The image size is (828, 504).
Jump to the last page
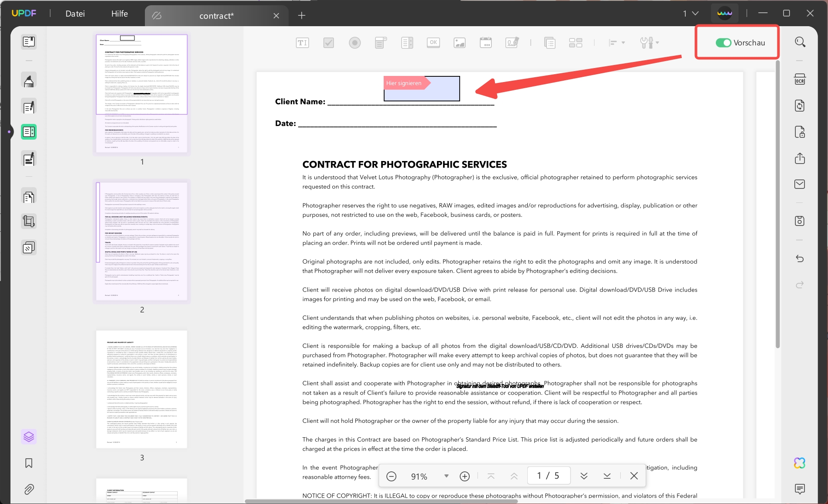(x=607, y=476)
